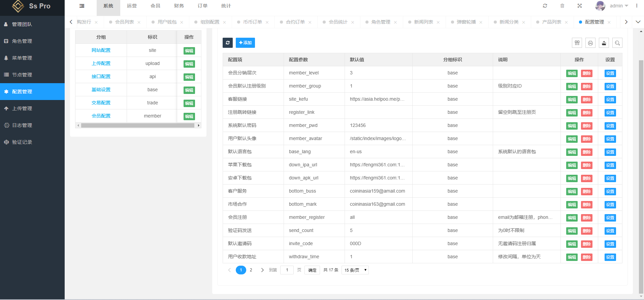The width and height of the screenshot is (644, 300).
Task: Open 节点管理 in the sidebar
Action: click(32, 75)
